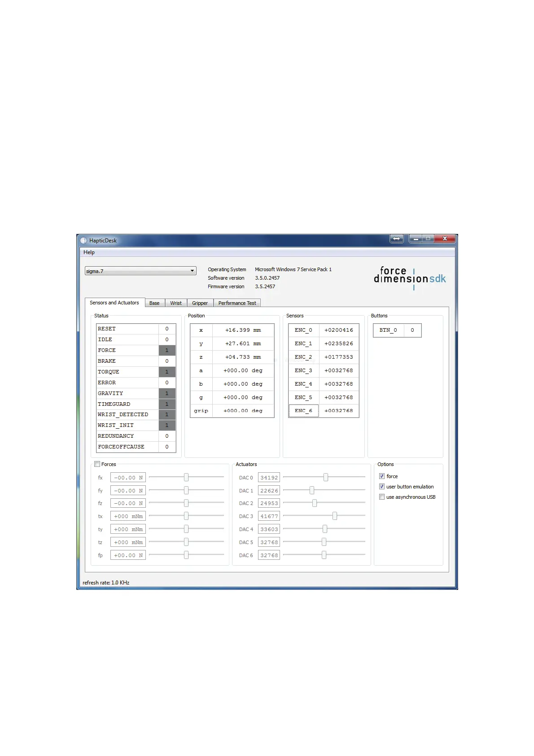Click the fx force slider
This screenshot has width=534, height=756.
[x=186, y=477]
